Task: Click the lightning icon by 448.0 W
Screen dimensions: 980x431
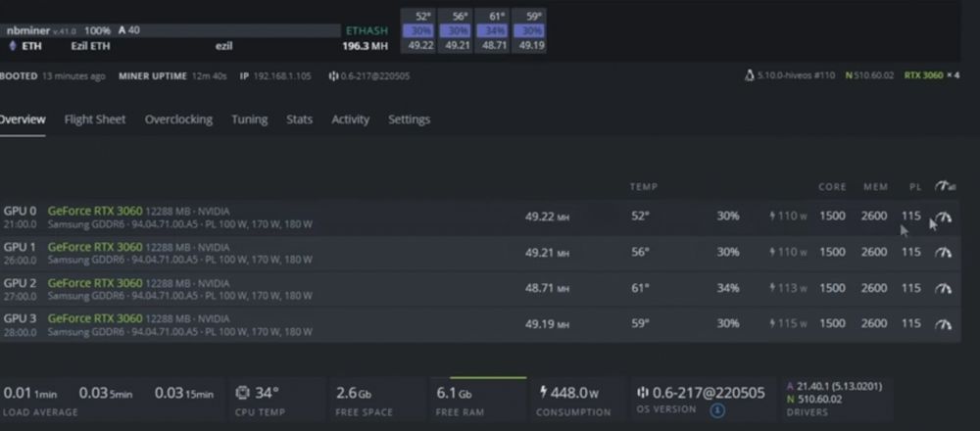Action: pos(543,392)
